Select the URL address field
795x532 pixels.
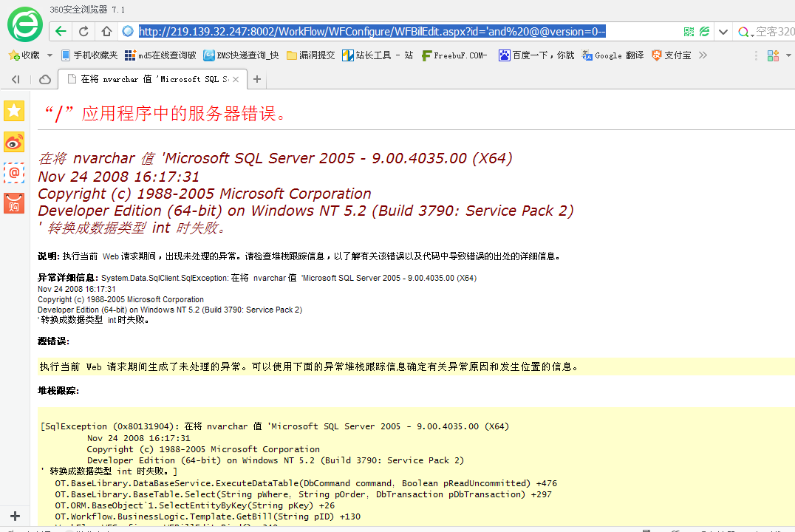372,32
